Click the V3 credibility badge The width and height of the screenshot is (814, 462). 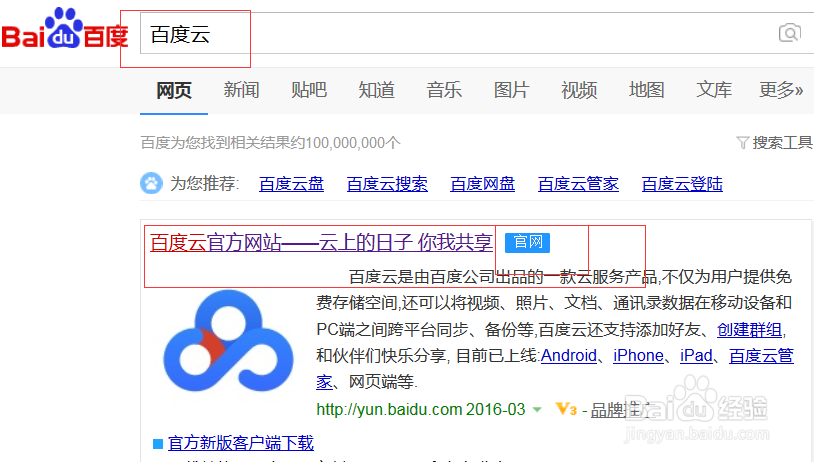click(566, 410)
